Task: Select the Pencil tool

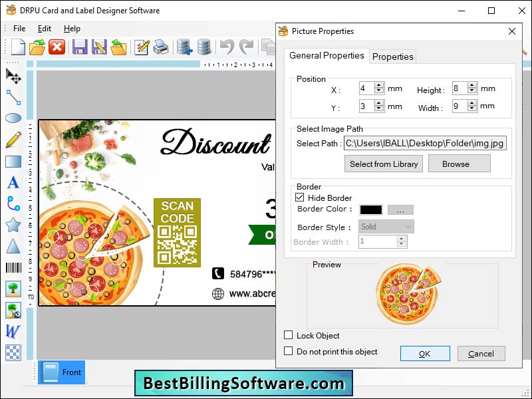Action: click(13, 140)
